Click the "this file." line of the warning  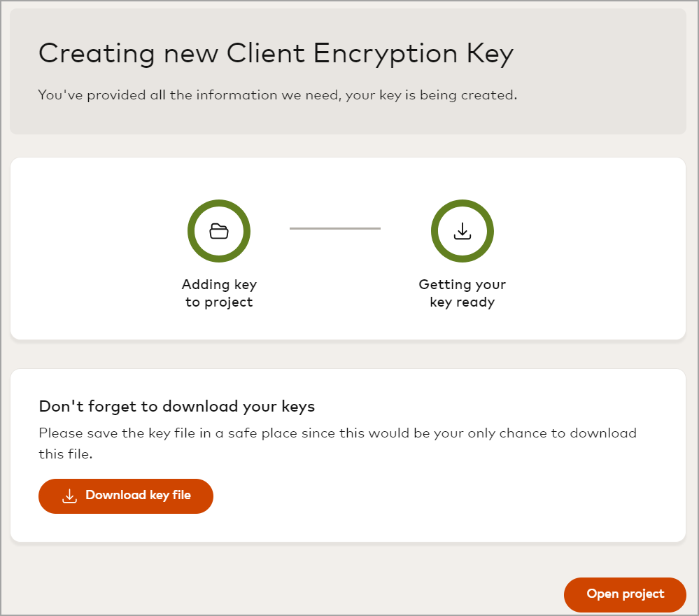65,454
